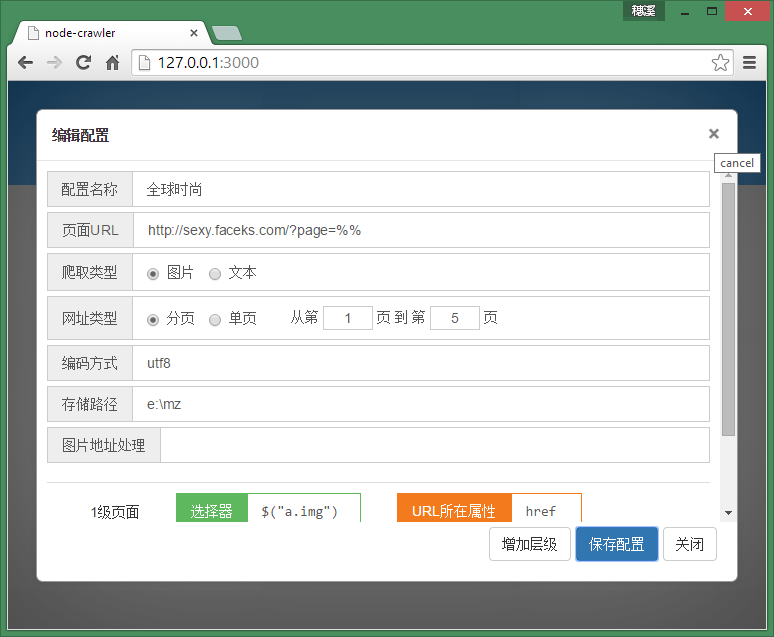The image size is (774, 637).
Task: Click the start page number field
Action: pyautogui.click(x=348, y=318)
